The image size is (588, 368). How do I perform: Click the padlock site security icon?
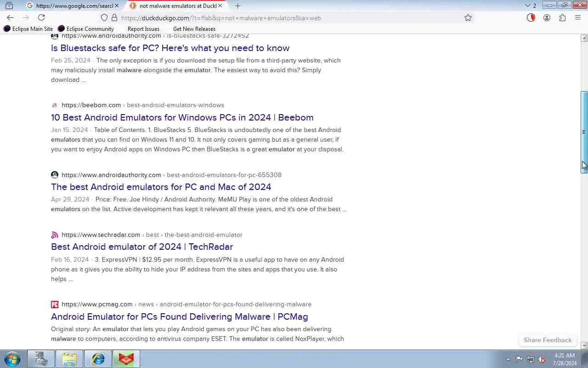pyautogui.click(x=114, y=17)
